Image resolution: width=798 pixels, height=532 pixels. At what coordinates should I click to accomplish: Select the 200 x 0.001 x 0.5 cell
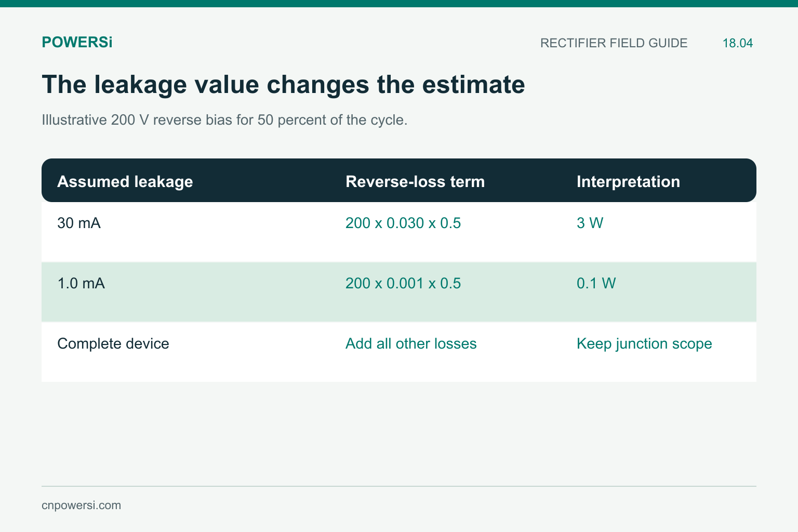(x=403, y=284)
